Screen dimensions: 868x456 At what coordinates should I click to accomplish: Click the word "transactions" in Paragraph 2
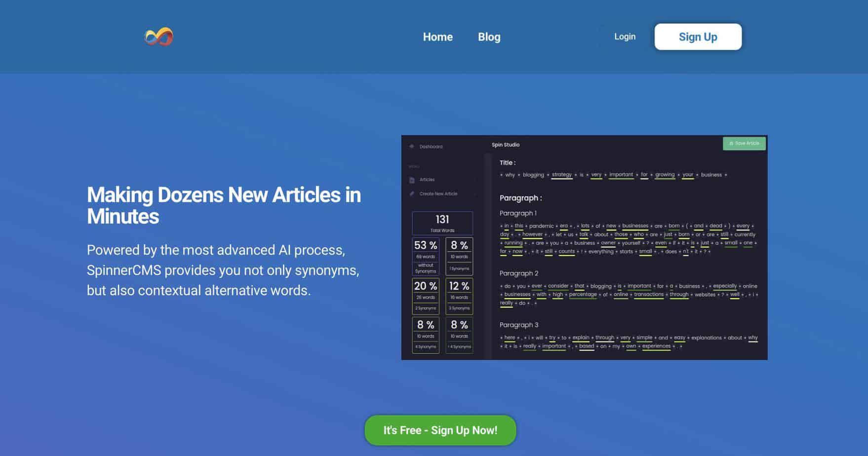point(649,295)
